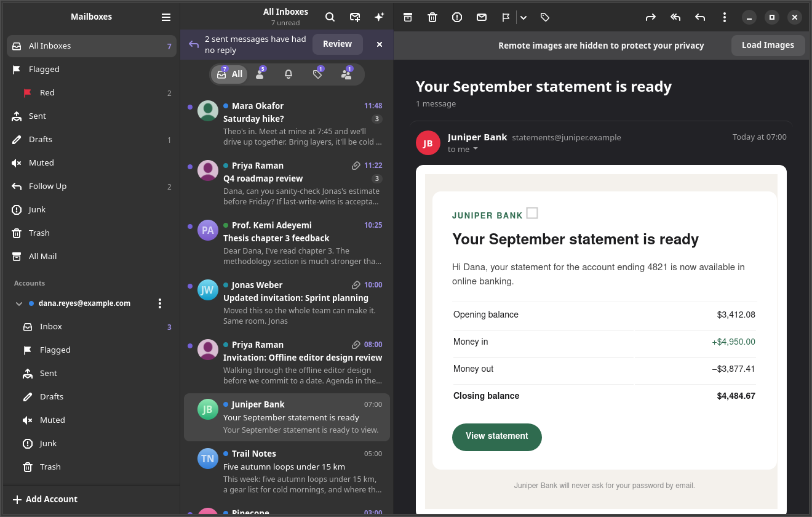The width and height of the screenshot is (812, 517).
Task: Switch to the group contacts filter tab
Action: [x=347, y=74]
